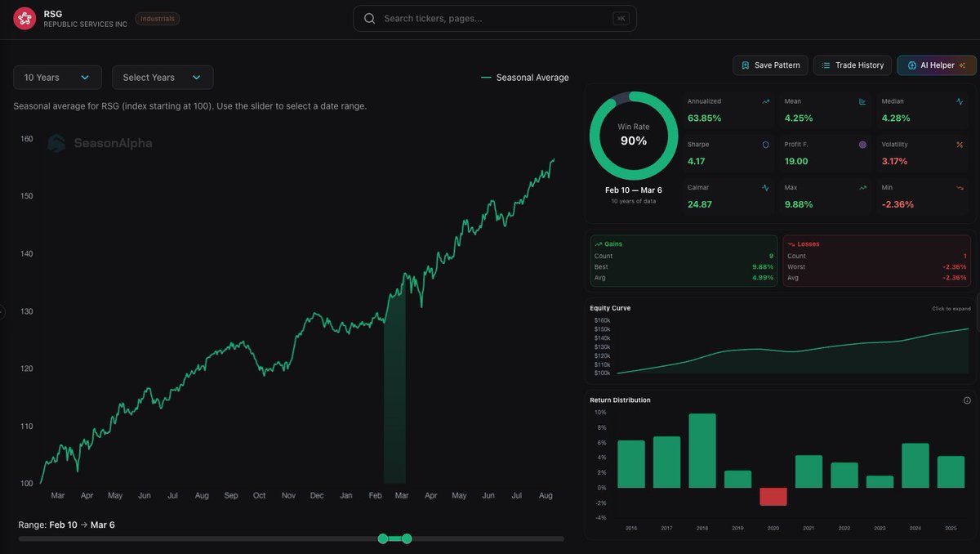This screenshot has width=980, height=554.
Task: Open the 10 Years dropdown
Action: pos(56,77)
